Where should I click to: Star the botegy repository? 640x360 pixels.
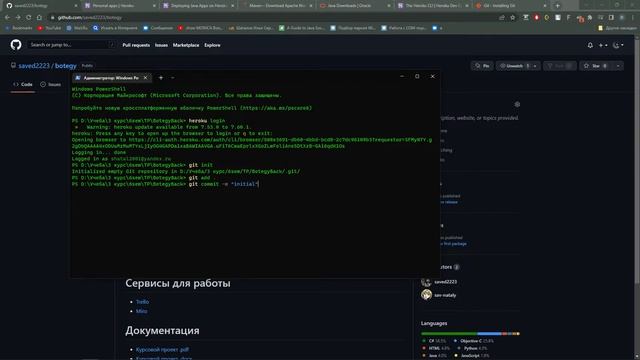596,66
